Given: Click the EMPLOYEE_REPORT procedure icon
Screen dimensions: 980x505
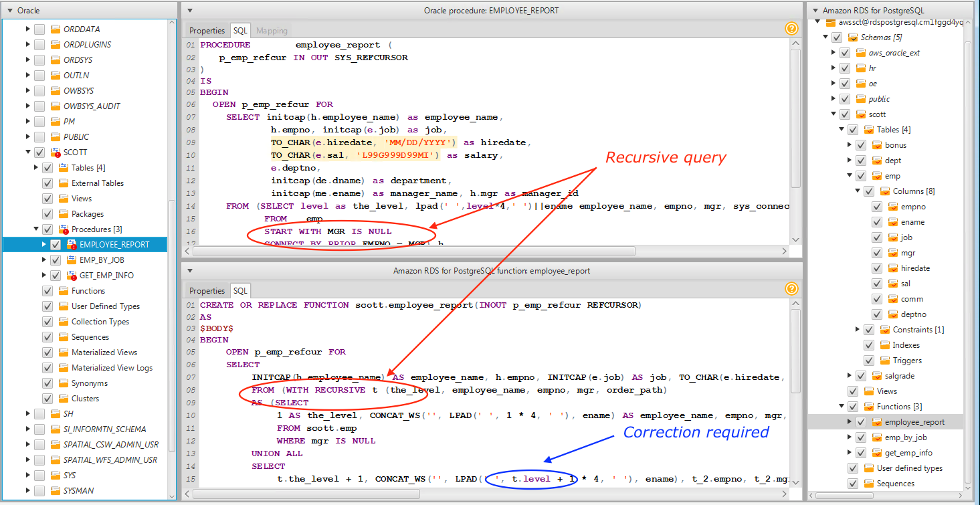Looking at the screenshot, I should point(72,245).
